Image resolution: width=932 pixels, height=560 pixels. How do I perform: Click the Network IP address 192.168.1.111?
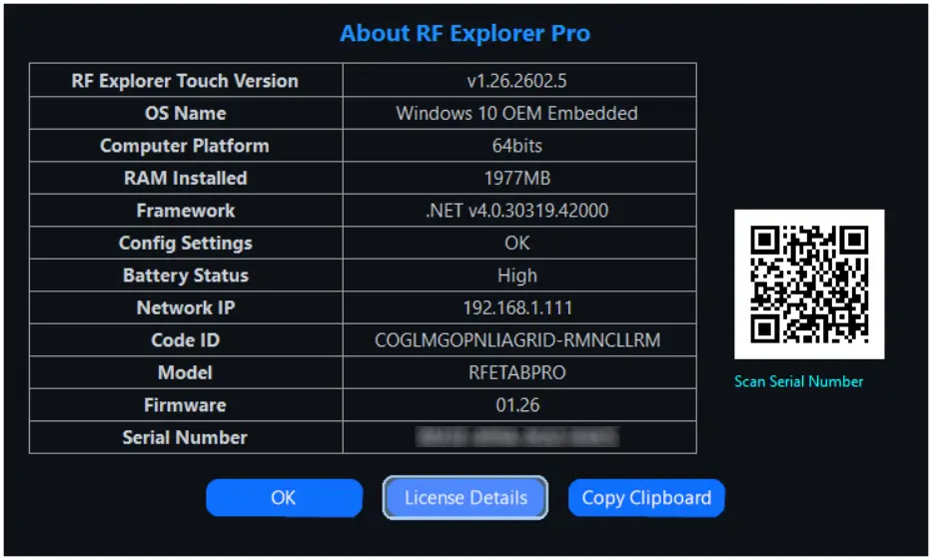click(517, 307)
